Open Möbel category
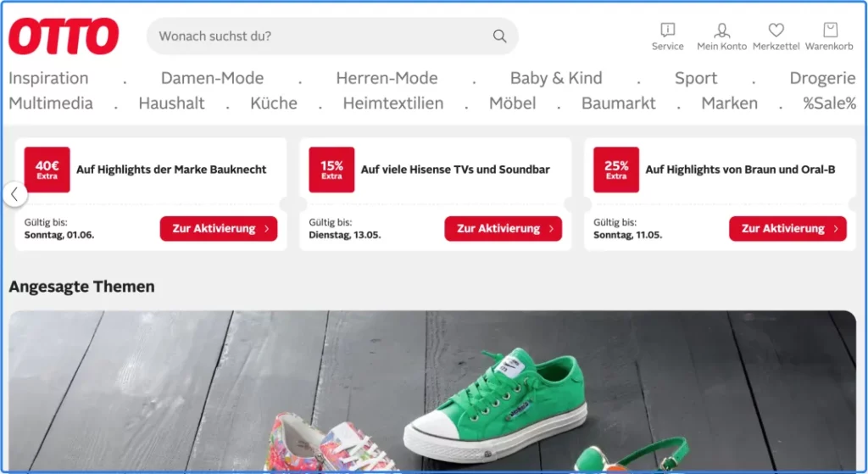The width and height of the screenshot is (868, 474). [512, 103]
